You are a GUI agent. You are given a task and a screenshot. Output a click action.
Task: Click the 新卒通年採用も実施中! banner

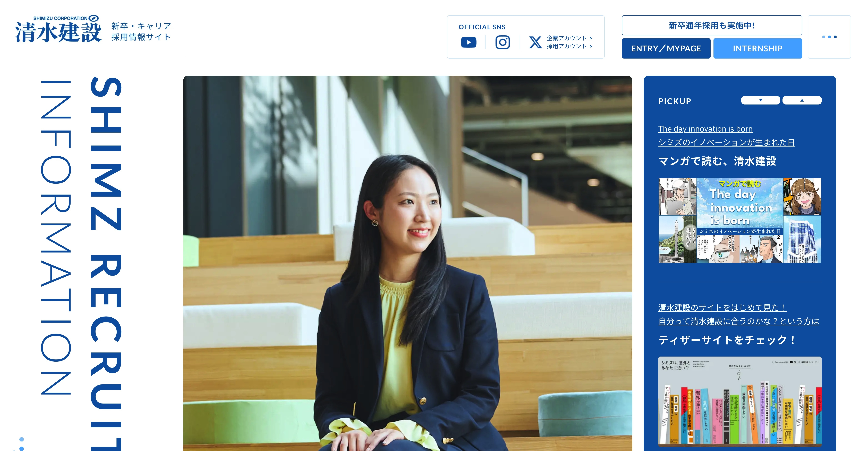[712, 25]
